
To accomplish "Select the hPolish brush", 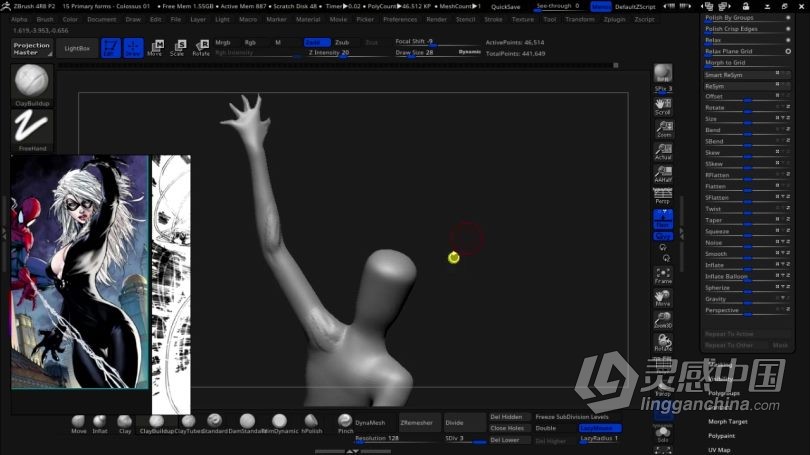I will [x=311, y=424].
